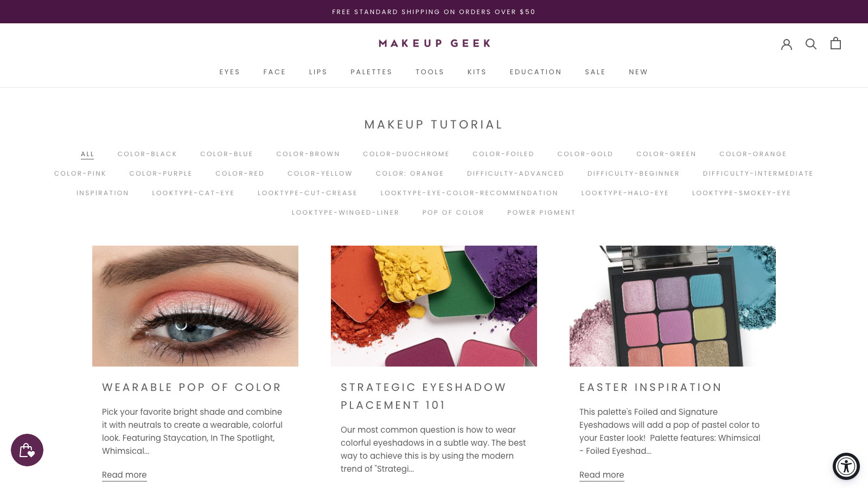Go to the Sale section
The width and height of the screenshot is (868, 488).
(x=595, y=72)
